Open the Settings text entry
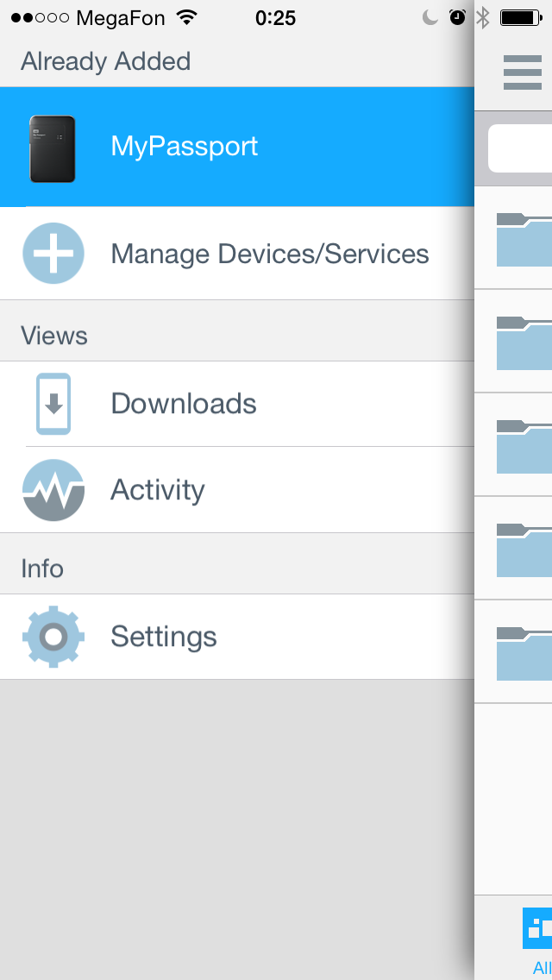This screenshot has height=980, width=552. click(x=164, y=637)
